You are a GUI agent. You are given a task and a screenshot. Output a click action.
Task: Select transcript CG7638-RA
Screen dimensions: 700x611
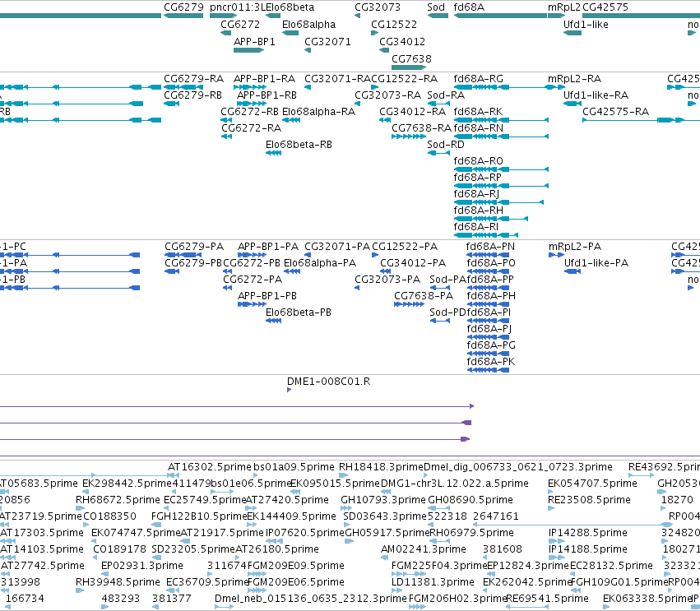422,128
